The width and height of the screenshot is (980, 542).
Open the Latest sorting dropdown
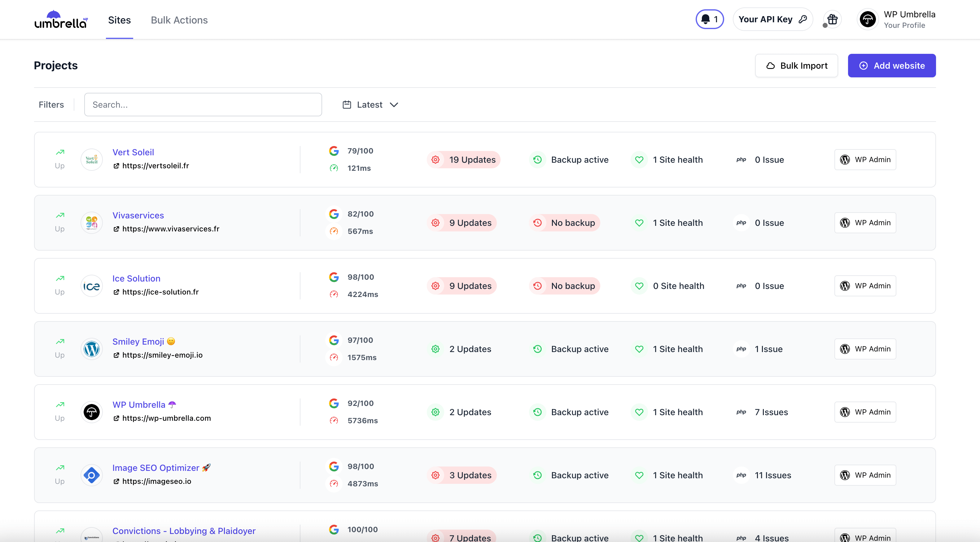376,105
